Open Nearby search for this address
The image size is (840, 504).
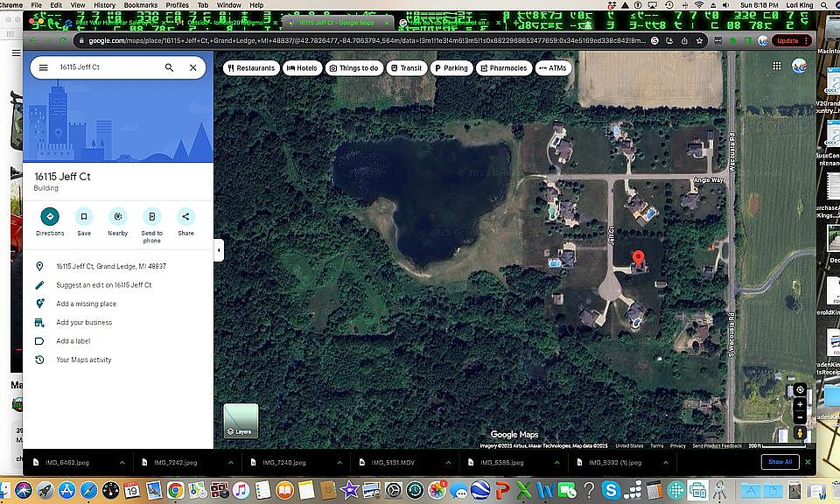pyautogui.click(x=117, y=217)
